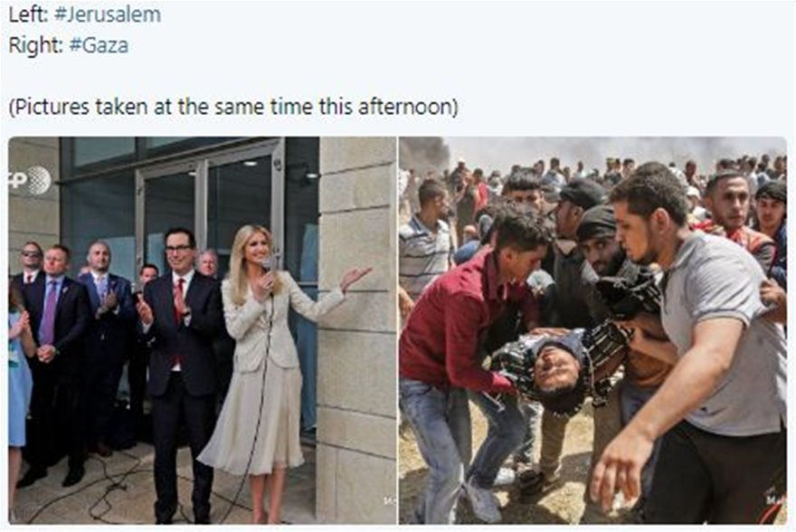Click the dark smoke above the crowd
Screen dimensions: 796x532
[x=424, y=152]
